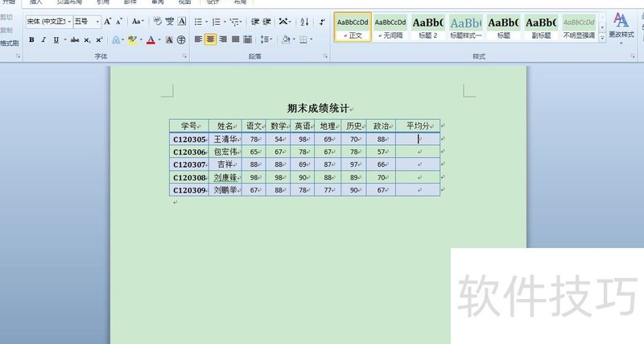This screenshot has width=644, height=344.
Task: Apply the 正文 style
Action: tap(353, 27)
